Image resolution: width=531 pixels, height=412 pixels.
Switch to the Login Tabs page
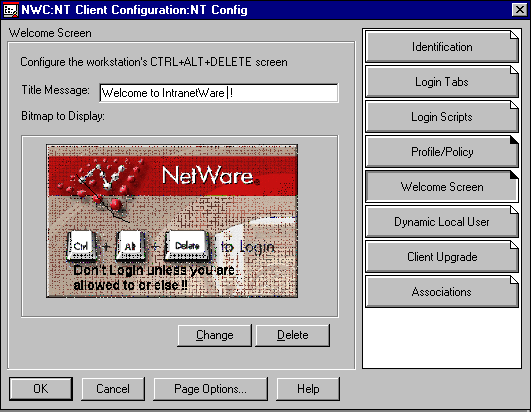coord(442,82)
